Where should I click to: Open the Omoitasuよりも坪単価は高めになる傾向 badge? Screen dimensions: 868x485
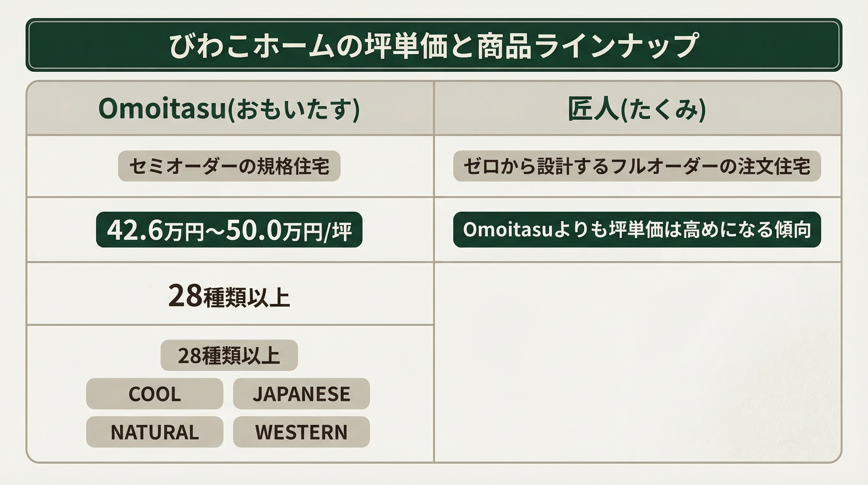point(637,230)
